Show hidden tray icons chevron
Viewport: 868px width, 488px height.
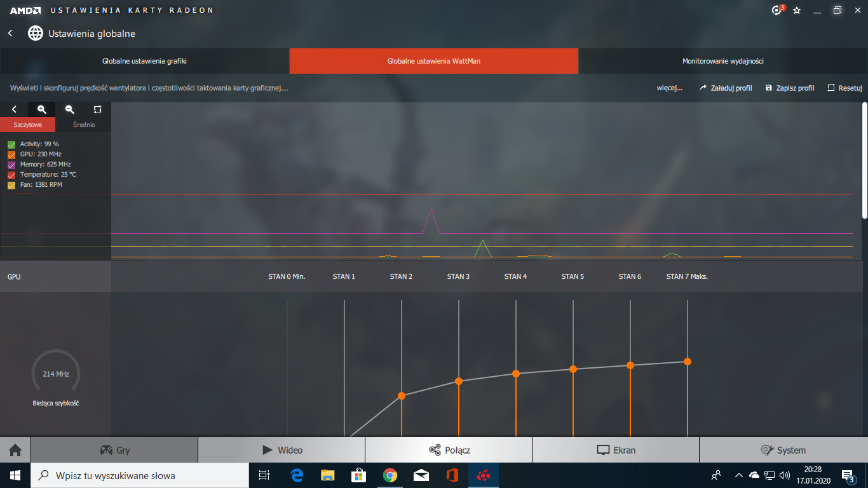[739, 475]
